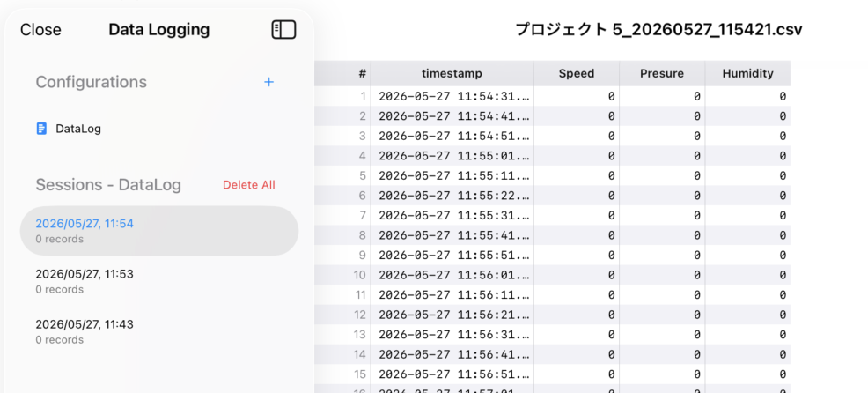The image size is (868, 393).
Task: Click the CSV file name title
Action: pyautogui.click(x=658, y=30)
